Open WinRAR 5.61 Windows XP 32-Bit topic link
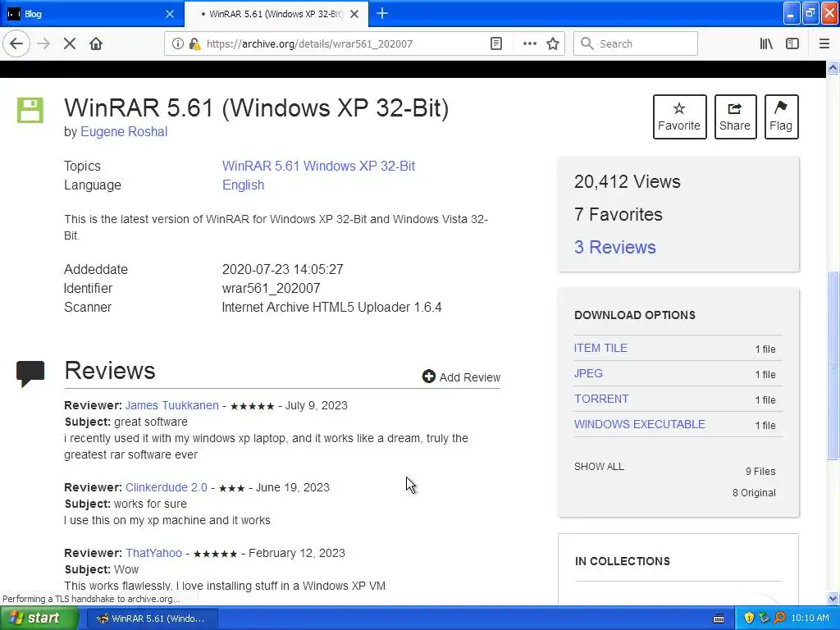Screen dimensions: 840x630 (318, 166)
